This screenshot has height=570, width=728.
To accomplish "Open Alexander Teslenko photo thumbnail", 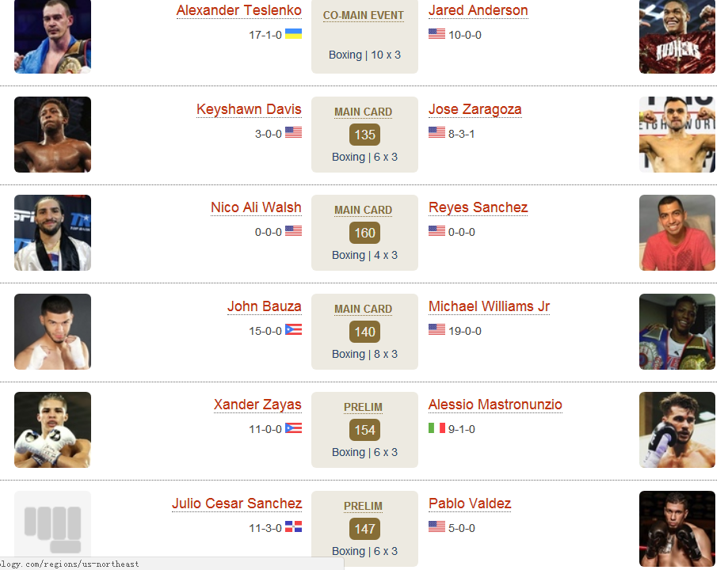I will pos(52,36).
